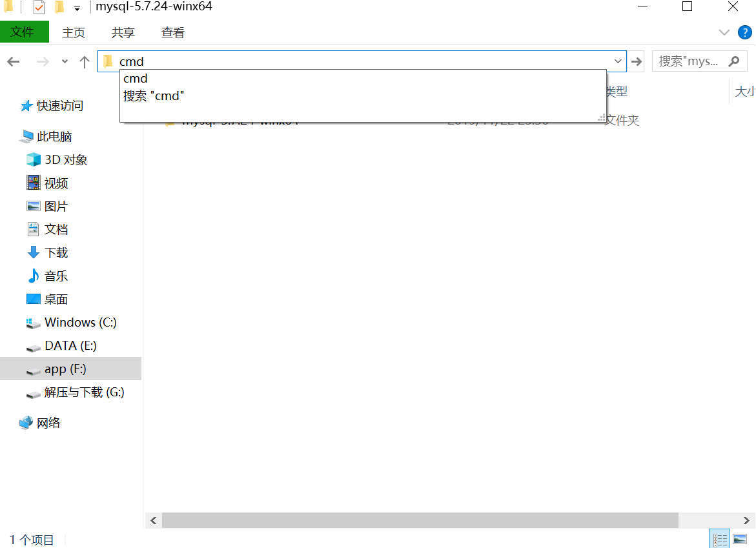Screen dimensions: 756x548
Task: Select the 解压与下载 (G:) drive
Action: click(85, 392)
